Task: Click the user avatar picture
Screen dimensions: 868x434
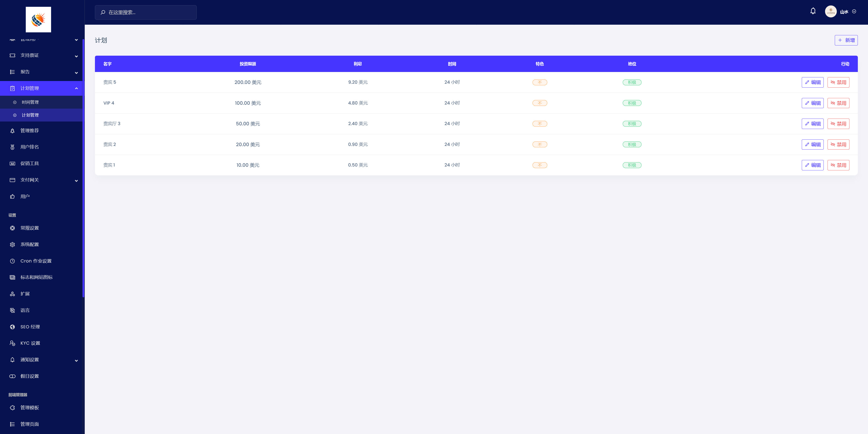Action: click(831, 12)
